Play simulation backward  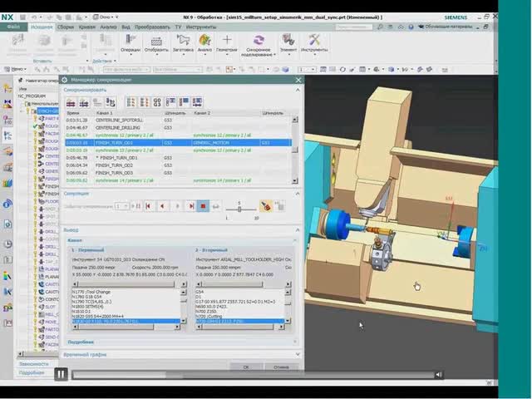[x=163, y=206]
